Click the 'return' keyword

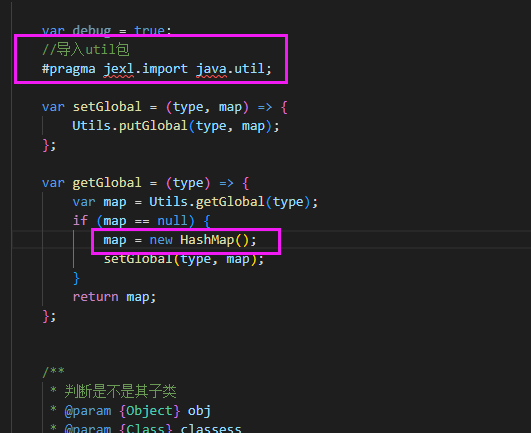click(x=95, y=297)
